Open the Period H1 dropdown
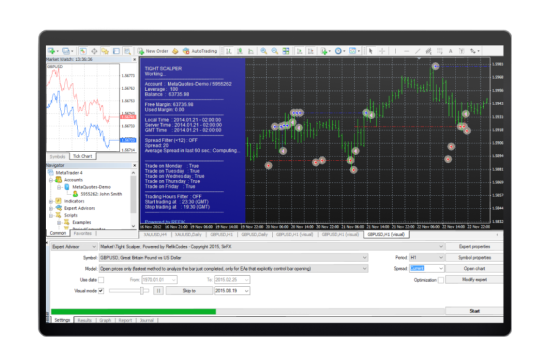This screenshot has height=361, width=547. click(426, 257)
